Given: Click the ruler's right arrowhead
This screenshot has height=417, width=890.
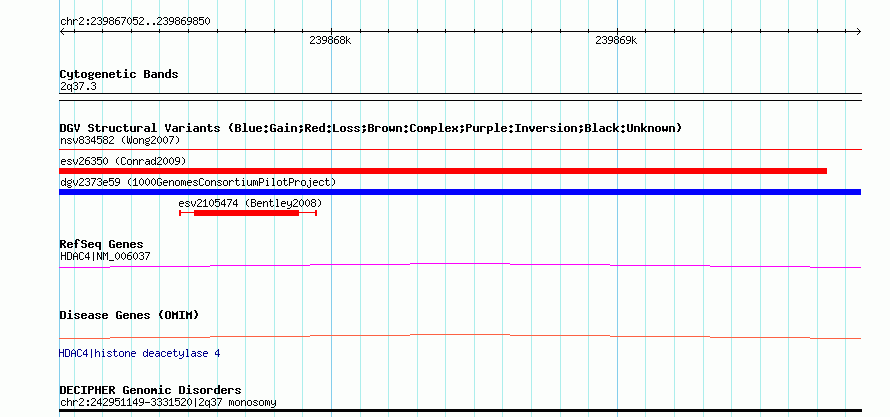Looking at the screenshot, I should [x=858, y=32].
